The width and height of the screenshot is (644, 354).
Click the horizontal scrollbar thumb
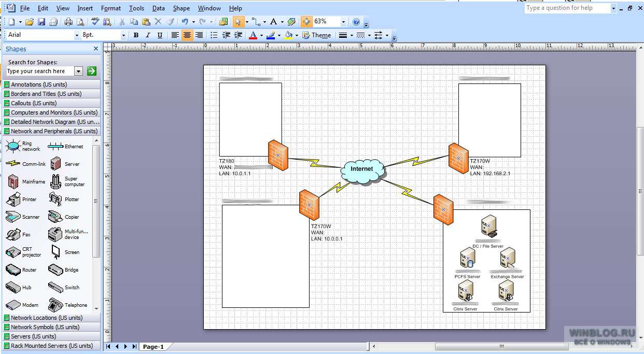[501, 347]
